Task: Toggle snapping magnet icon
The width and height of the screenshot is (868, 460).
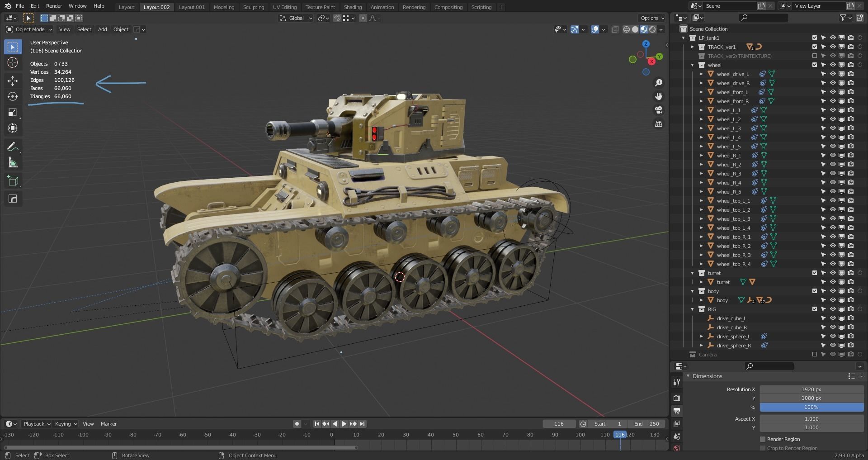Action: (337, 18)
